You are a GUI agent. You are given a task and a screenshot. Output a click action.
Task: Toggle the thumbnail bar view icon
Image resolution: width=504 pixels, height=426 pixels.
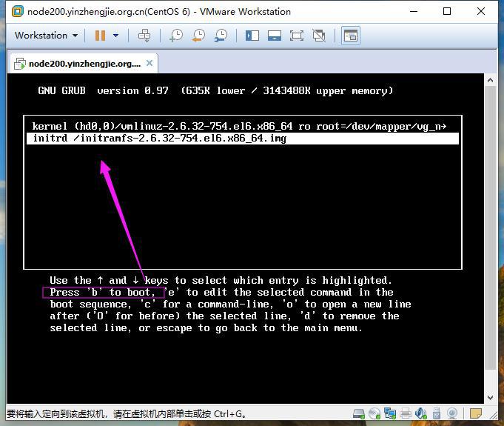(x=275, y=36)
